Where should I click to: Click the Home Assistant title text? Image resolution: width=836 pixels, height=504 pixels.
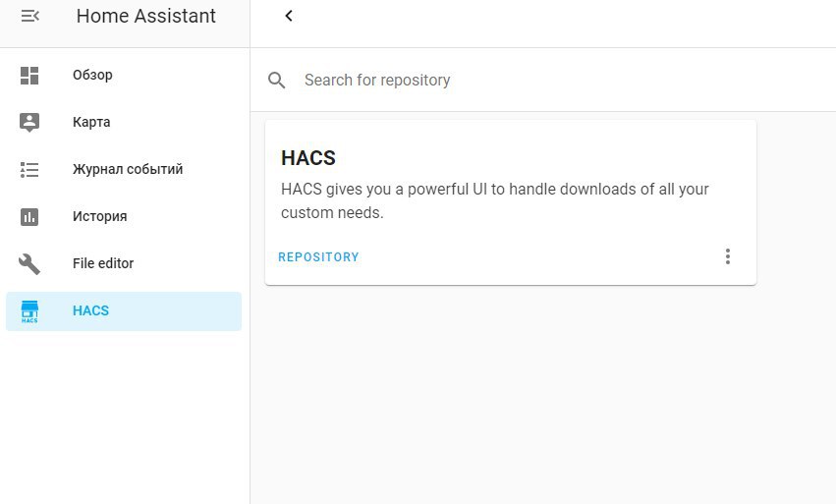(x=146, y=16)
